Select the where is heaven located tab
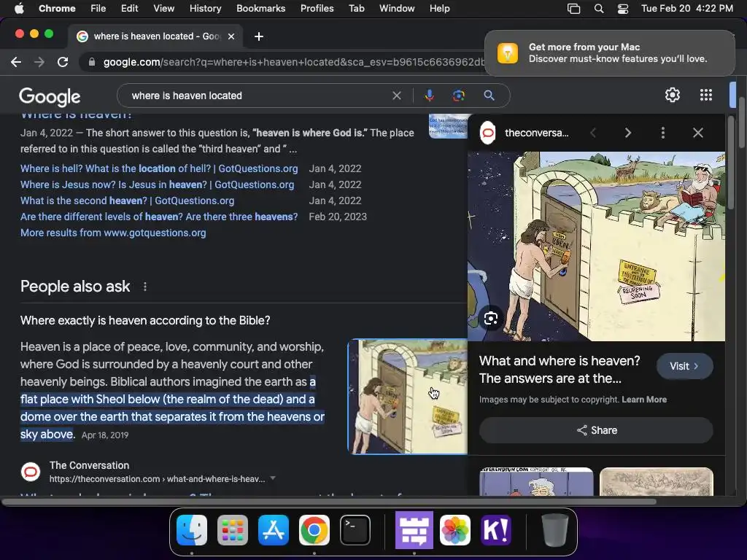This screenshot has height=560, width=747. [x=155, y=36]
